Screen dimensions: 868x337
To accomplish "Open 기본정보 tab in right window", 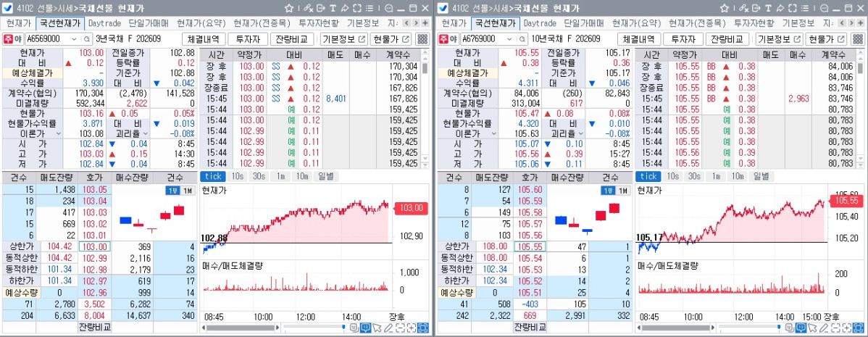I will pyautogui.click(x=798, y=23).
